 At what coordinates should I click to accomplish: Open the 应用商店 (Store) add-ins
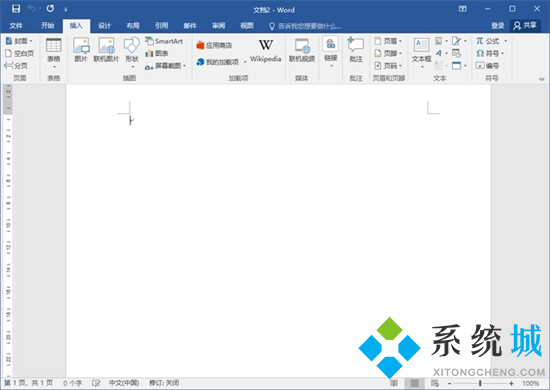(x=214, y=45)
